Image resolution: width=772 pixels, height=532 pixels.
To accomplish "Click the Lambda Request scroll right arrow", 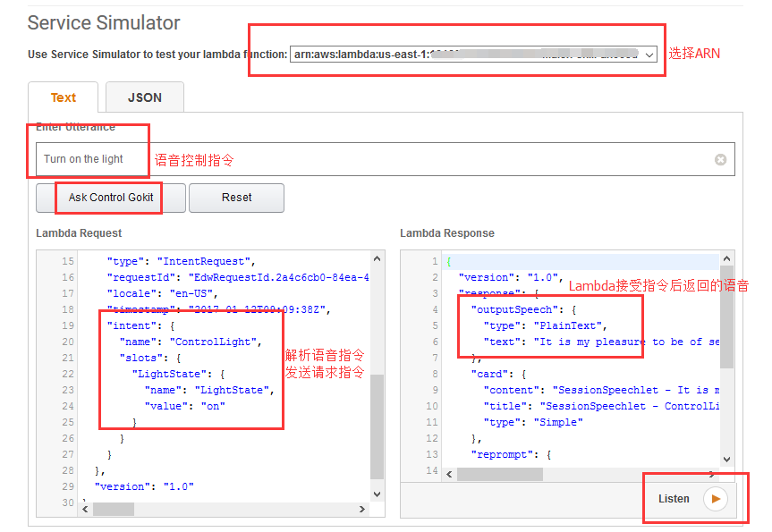I will pos(362,509).
